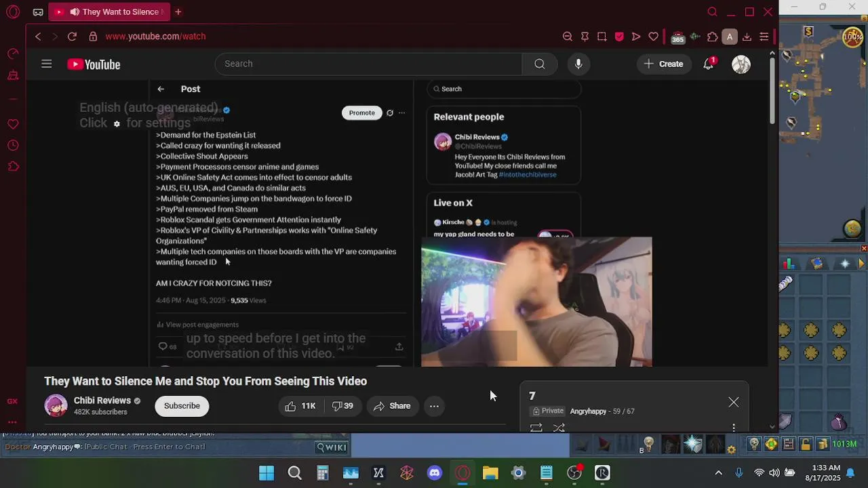The width and height of the screenshot is (868, 488).
Task: Open a new browser tab
Action: (178, 12)
